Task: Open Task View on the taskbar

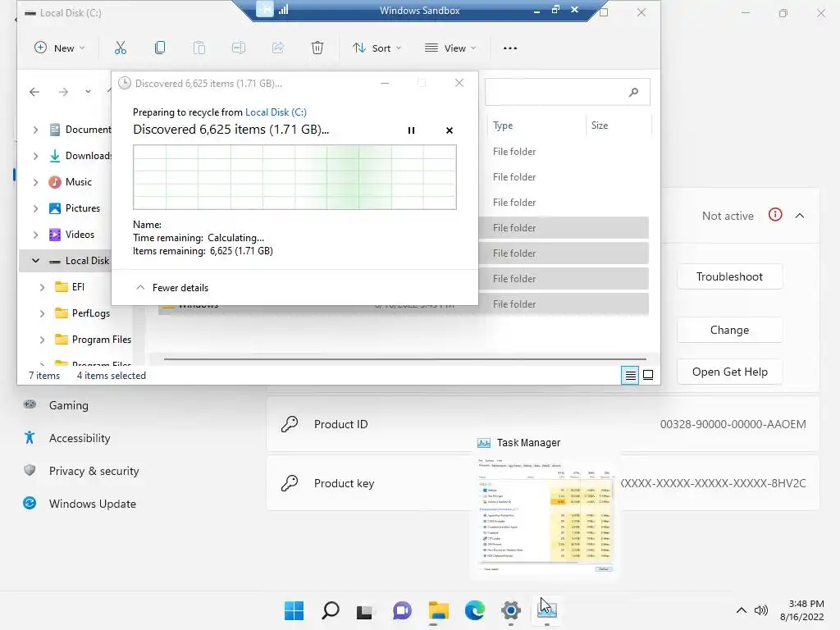Action: pyautogui.click(x=365, y=610)
